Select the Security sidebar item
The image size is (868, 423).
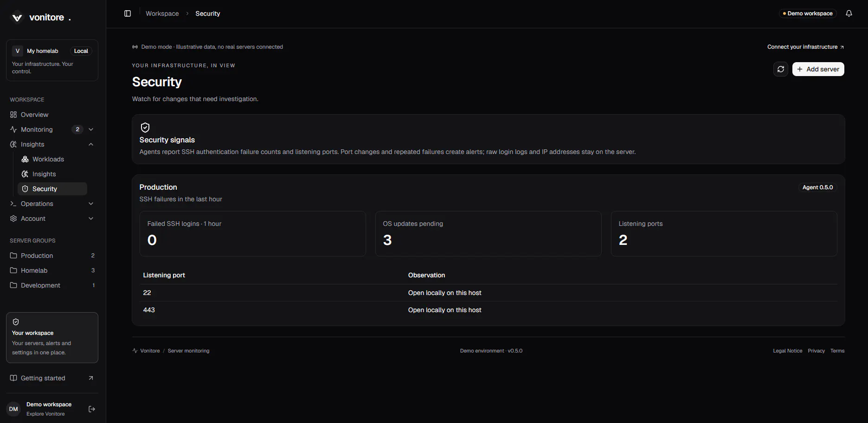[x=52, y=189]
